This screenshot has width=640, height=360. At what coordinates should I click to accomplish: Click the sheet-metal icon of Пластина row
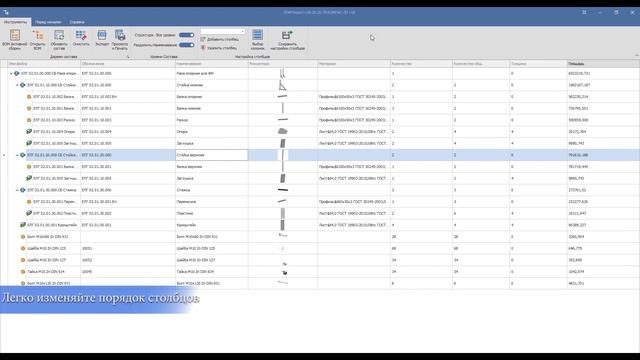[x=29, y=213]
